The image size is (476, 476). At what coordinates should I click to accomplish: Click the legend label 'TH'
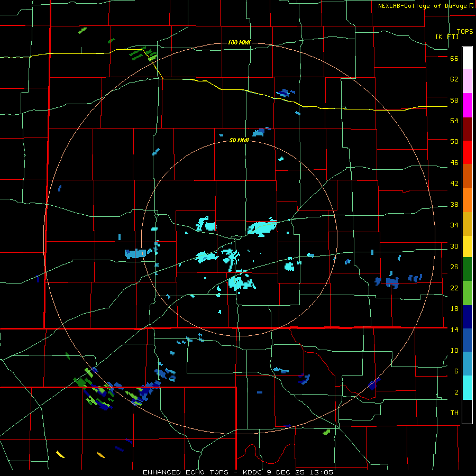pyautogui.click(x=454, y=413)
